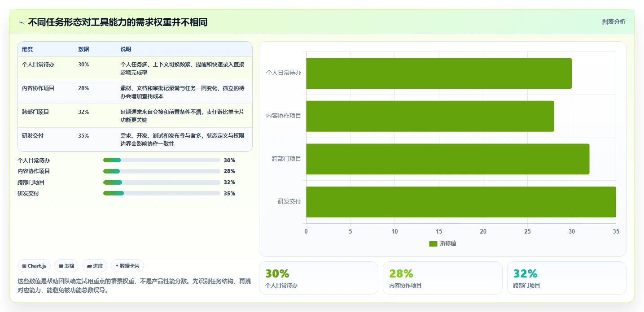Click the 研发交付 progress bar

point(162,193)
